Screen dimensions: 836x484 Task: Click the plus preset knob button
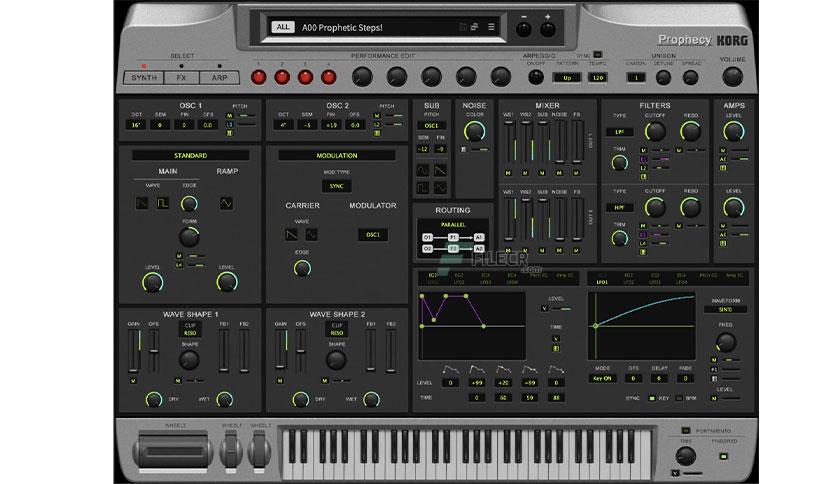coord(547,29)
